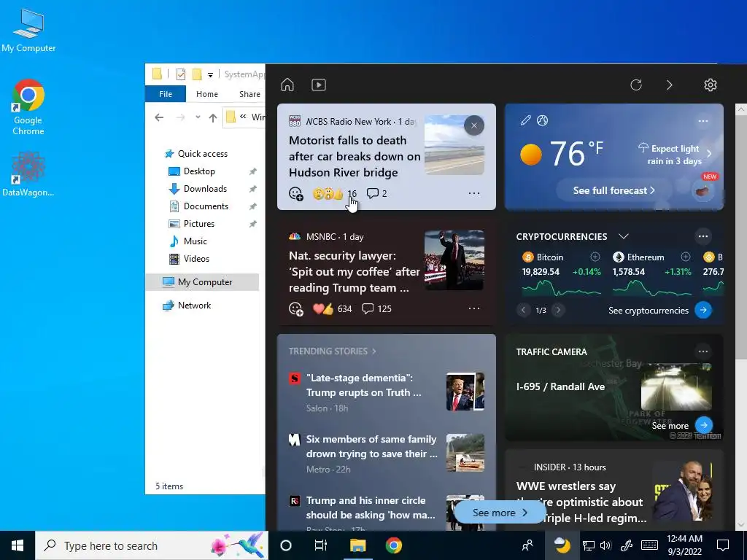Open weather card more options
747x560 pixels.
pos(703,121)
